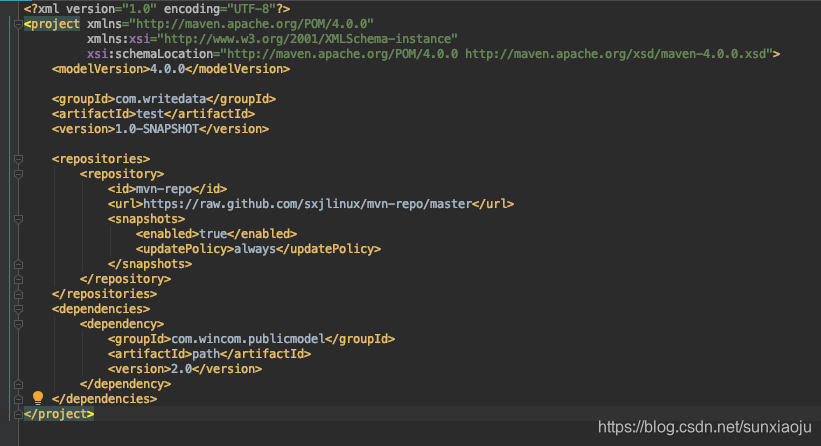Fold at the closing repository tag marker
Viewport: 821px width, 446px height.
18,279
